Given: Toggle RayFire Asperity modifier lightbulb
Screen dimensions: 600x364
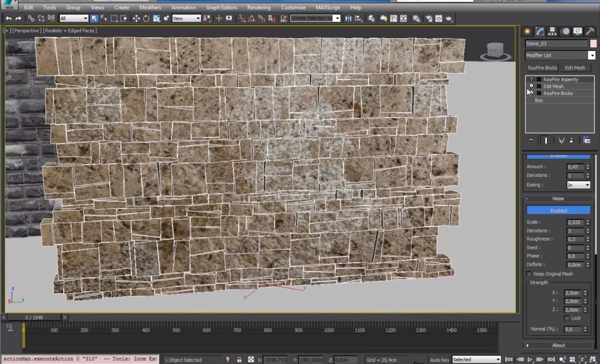Looking at the screenshot, I should pos(531,79).
